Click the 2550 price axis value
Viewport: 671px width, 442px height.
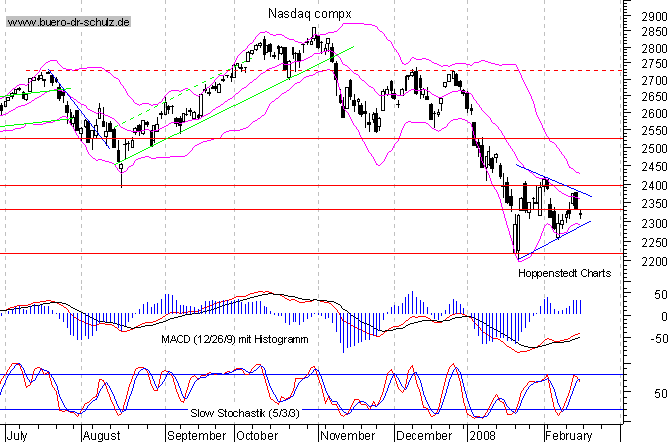655,131
